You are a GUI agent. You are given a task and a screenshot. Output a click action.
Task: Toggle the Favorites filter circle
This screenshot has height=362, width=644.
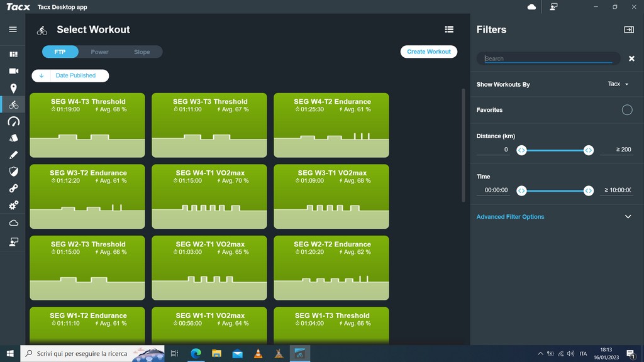point(626,110)
